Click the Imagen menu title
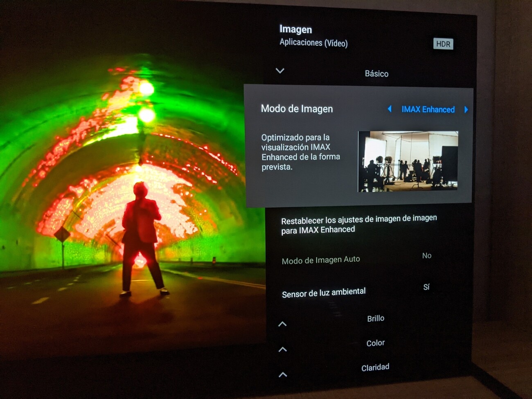 coord(295,29)
